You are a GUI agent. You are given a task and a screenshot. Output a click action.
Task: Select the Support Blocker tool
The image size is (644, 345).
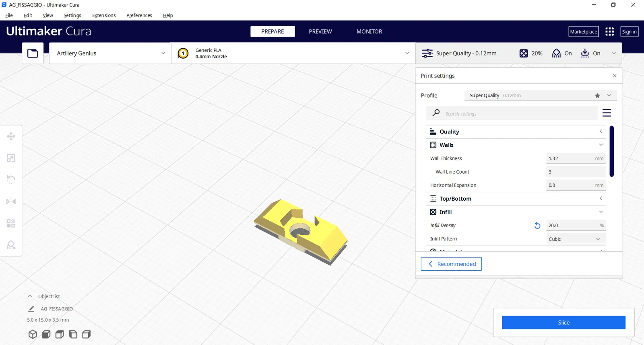pos(11,245)
